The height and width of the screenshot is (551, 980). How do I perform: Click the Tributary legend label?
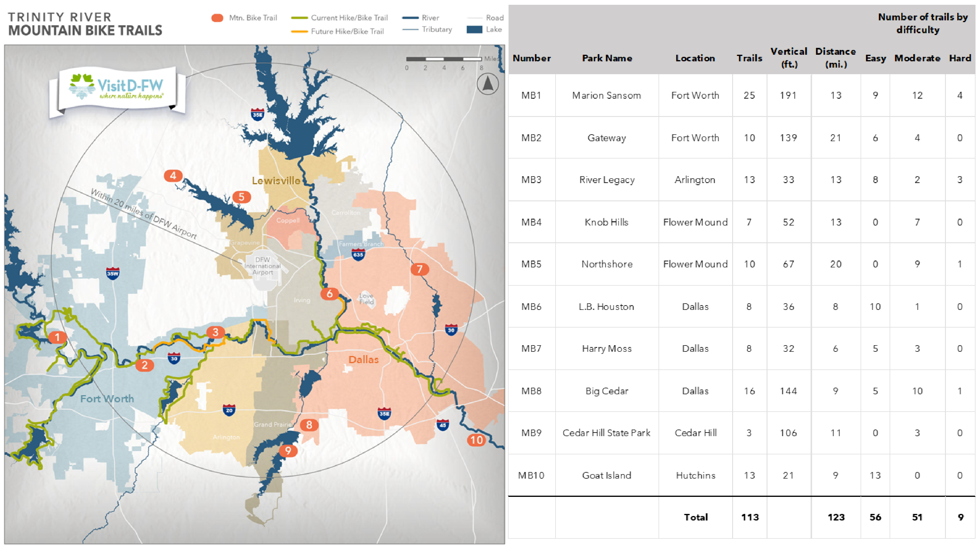click(437, 29)
